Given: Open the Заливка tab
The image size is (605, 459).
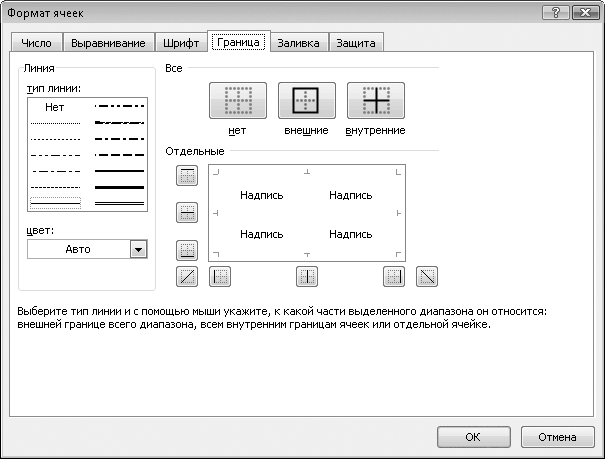Looking at the screenshot, I should 299,42.
